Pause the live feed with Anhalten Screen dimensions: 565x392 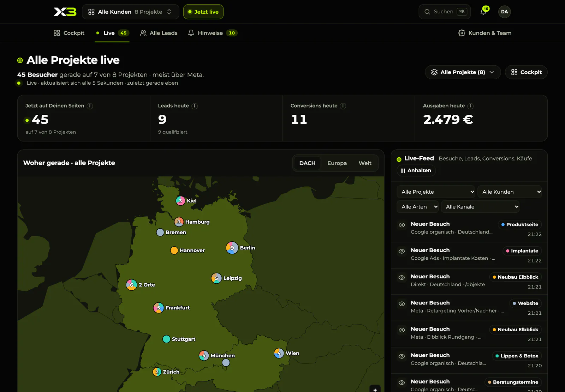416,170
